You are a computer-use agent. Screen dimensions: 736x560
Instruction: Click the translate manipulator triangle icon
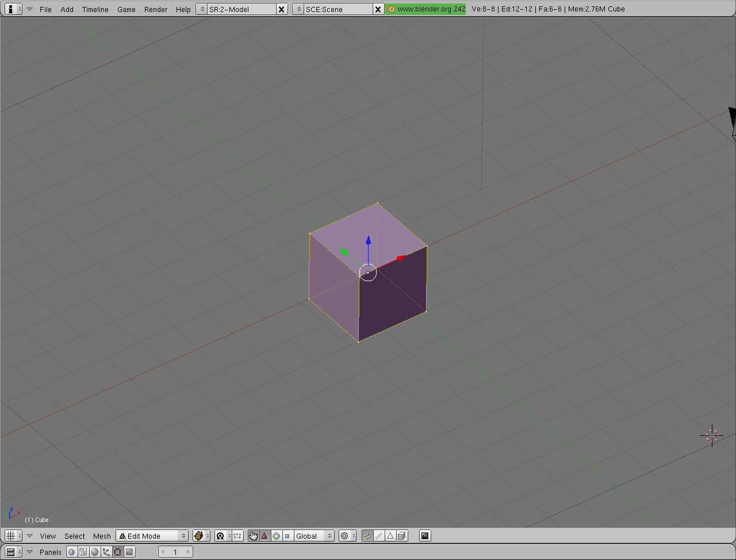tap(264, 536)
